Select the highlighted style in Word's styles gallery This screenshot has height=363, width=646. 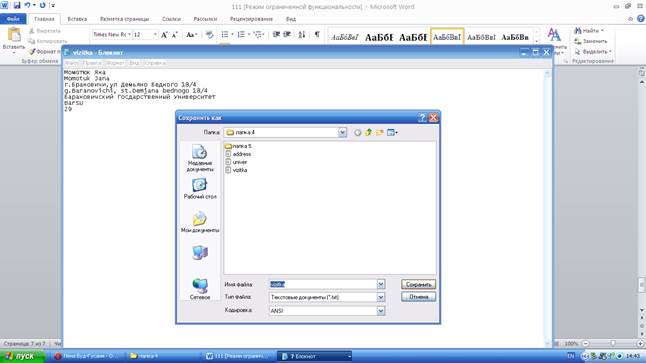[x=447, y=37]
